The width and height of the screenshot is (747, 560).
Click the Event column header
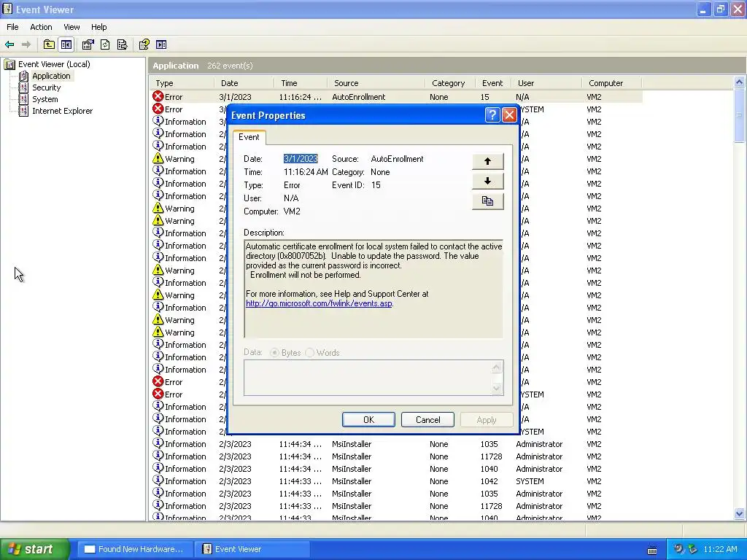pyautogui.click(x=493, y=83)
